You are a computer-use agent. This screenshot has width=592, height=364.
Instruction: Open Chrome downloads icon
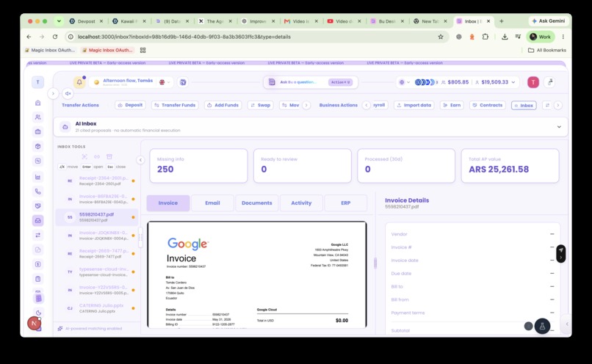pos(505,37)
